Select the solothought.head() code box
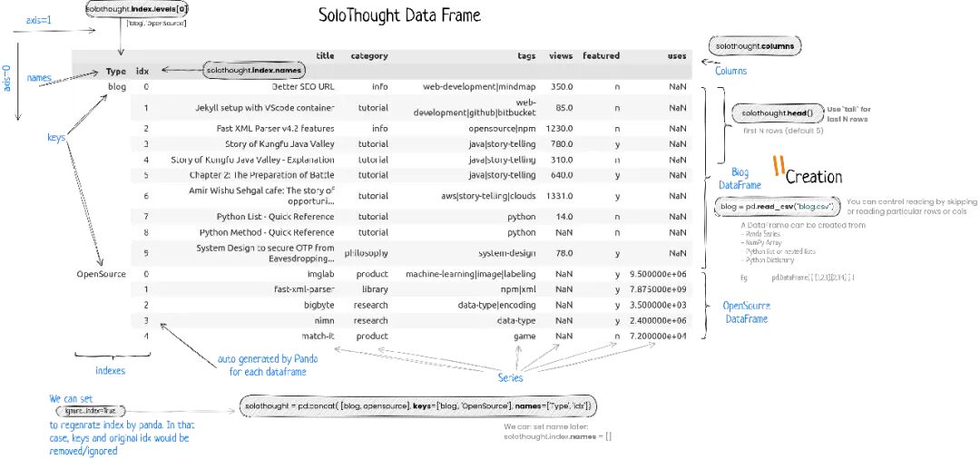The height and width of the screenshot is (459, 980). (777, 113)
